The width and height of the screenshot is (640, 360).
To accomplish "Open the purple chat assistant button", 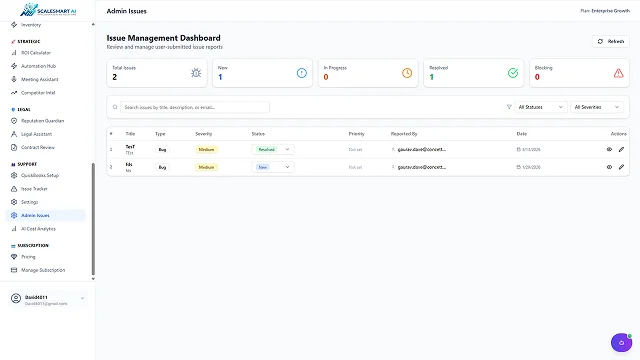I will pos(621,342).
